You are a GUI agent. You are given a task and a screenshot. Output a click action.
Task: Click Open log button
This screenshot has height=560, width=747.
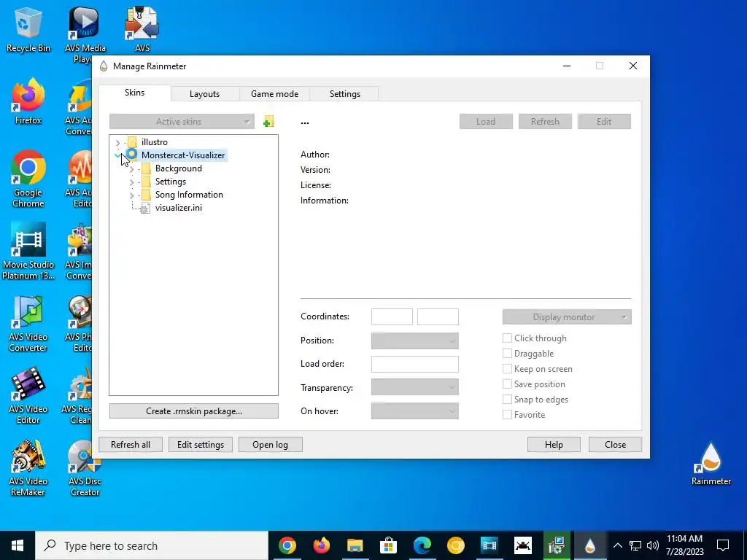click(270, 444)
